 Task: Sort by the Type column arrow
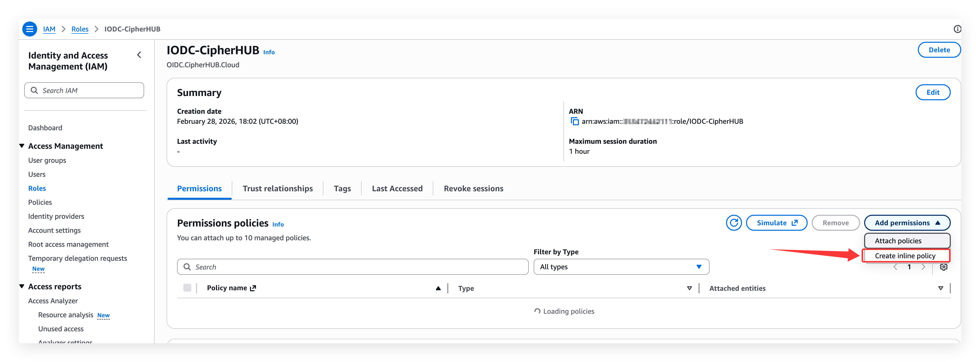(689, 288)
